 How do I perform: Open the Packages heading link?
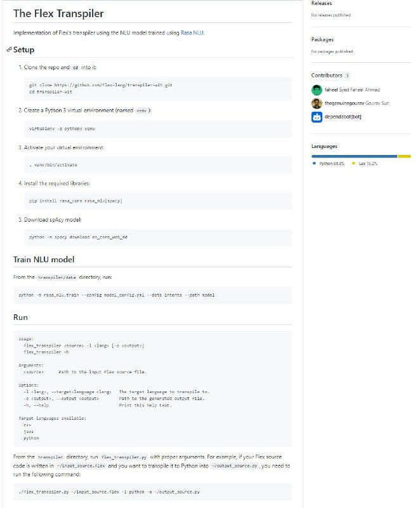pos(323,39)
